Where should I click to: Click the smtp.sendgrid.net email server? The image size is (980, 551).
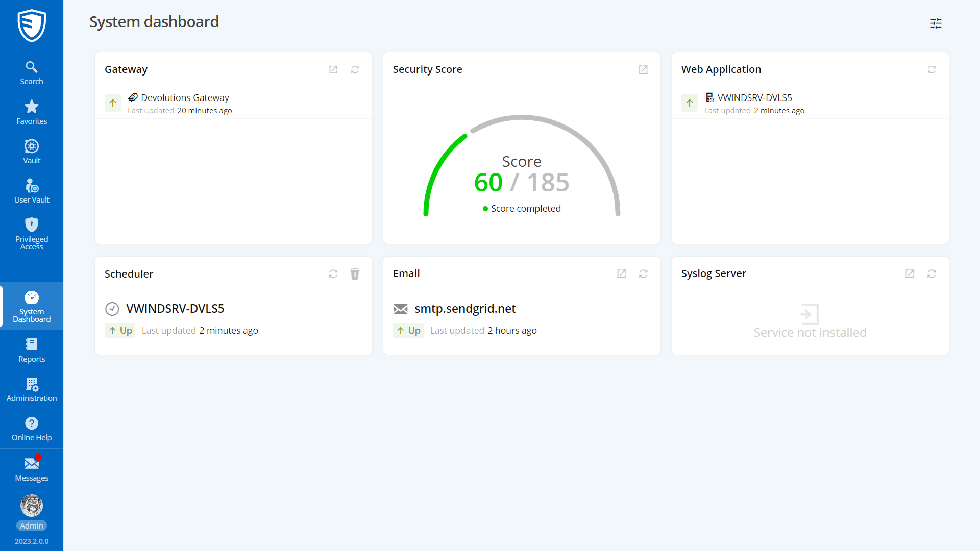tap(464, 309)
